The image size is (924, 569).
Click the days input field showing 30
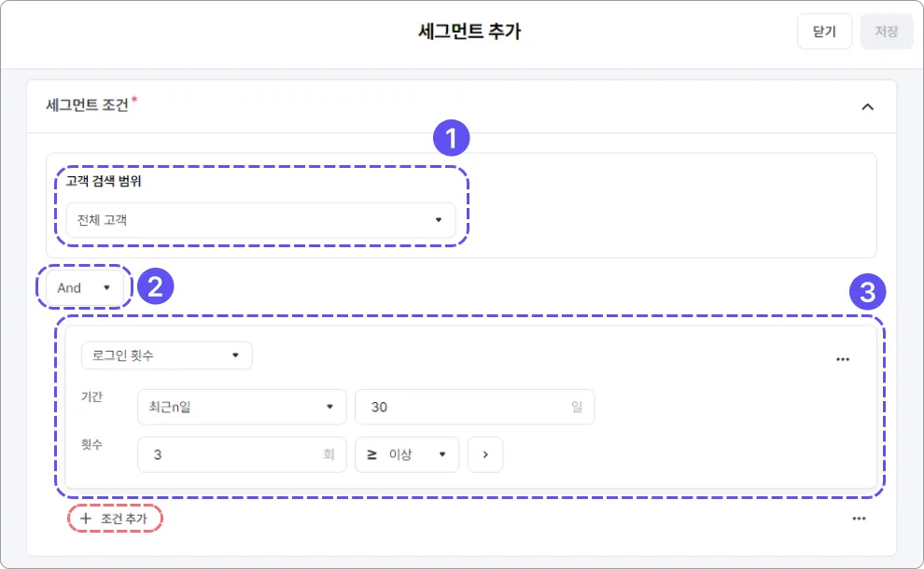pos(462,407)
